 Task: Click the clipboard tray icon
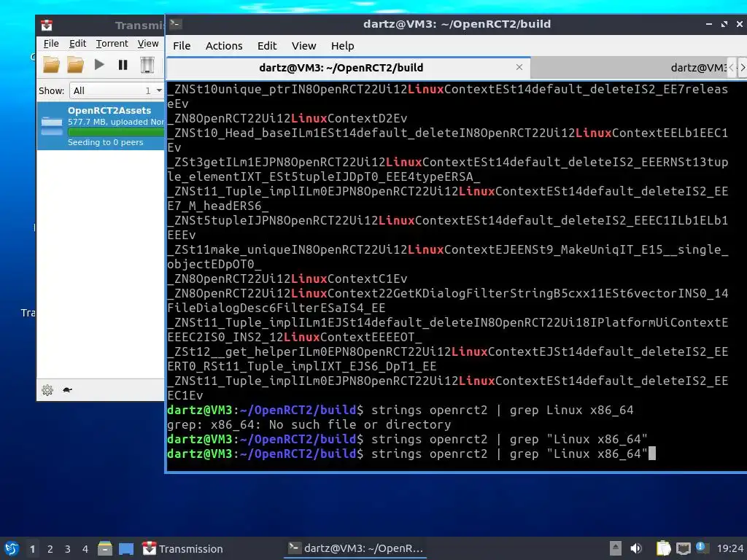pos(663,548)
